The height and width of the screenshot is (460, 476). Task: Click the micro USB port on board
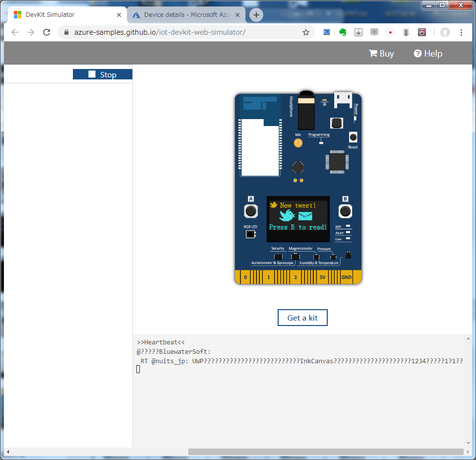(x=343, y=100)
